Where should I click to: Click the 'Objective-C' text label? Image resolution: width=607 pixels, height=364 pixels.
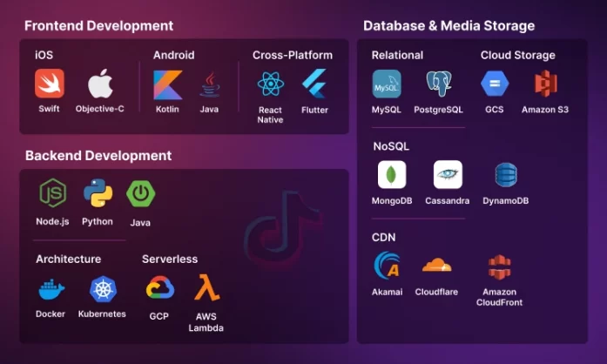100,109
